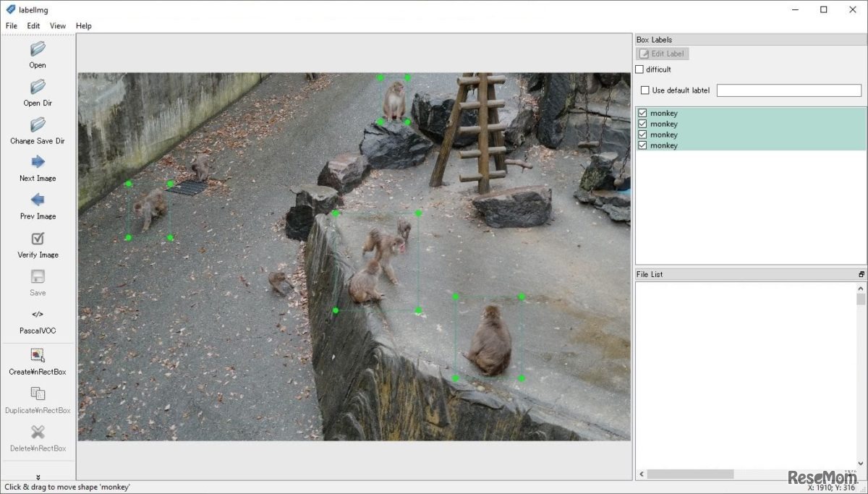
Task: Click the Duplicate RectBox icon
Action: click(x=37, y=394)
